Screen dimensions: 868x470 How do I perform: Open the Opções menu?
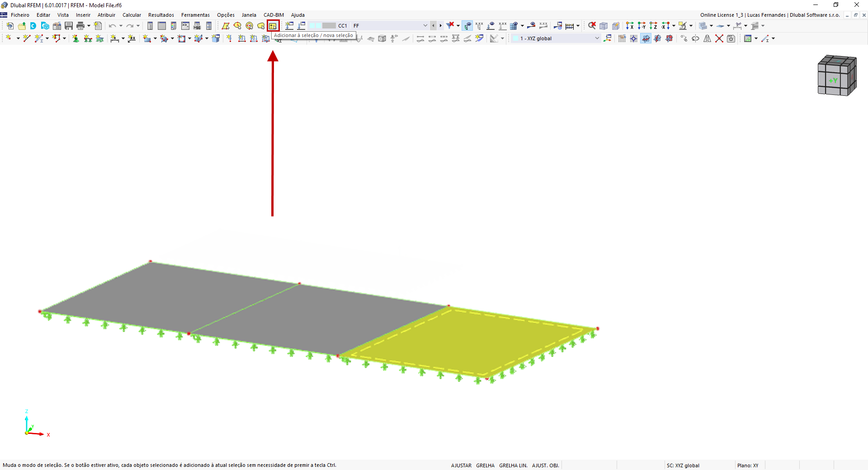(x=226, y=15)
